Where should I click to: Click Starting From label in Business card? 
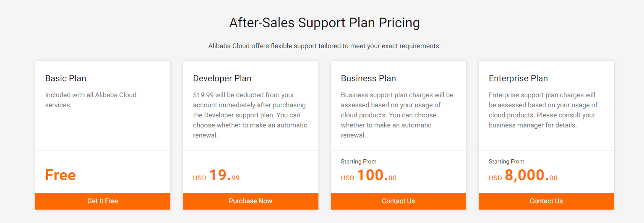point(359,161)
